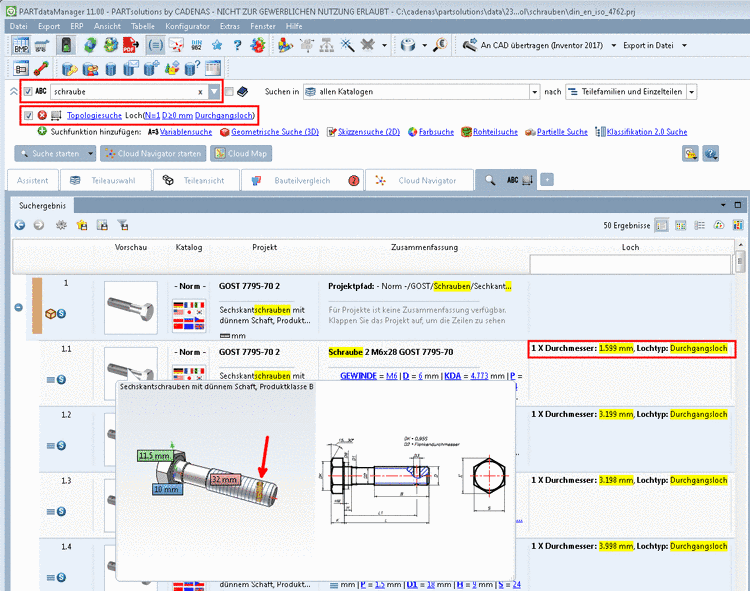Open the 'allen Katalogen' dropdown

pos(535,92)
